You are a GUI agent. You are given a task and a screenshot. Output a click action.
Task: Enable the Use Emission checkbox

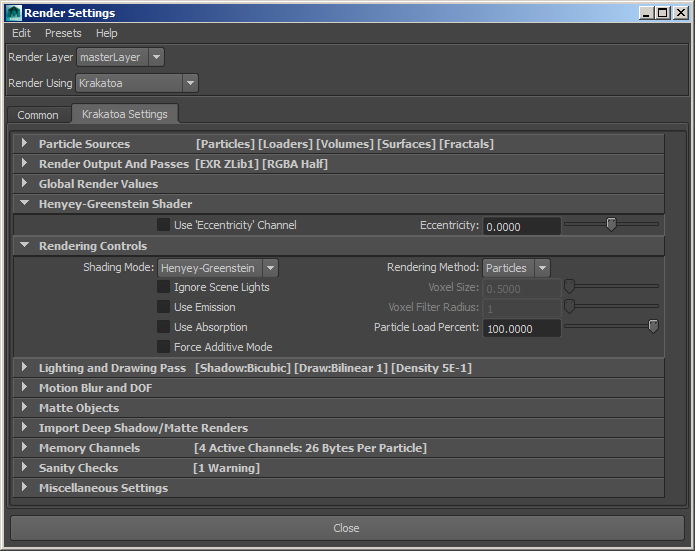point(164,307)
